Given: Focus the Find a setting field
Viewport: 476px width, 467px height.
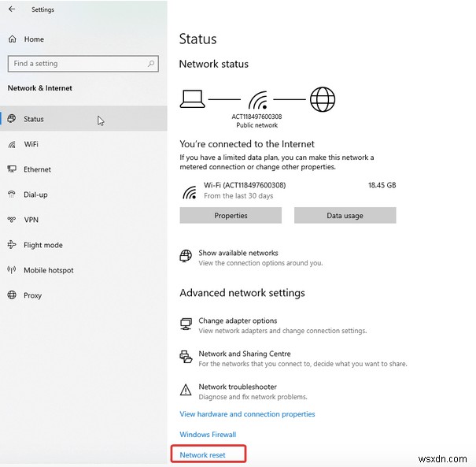Looking at the screenshot, I should point(83,64).
